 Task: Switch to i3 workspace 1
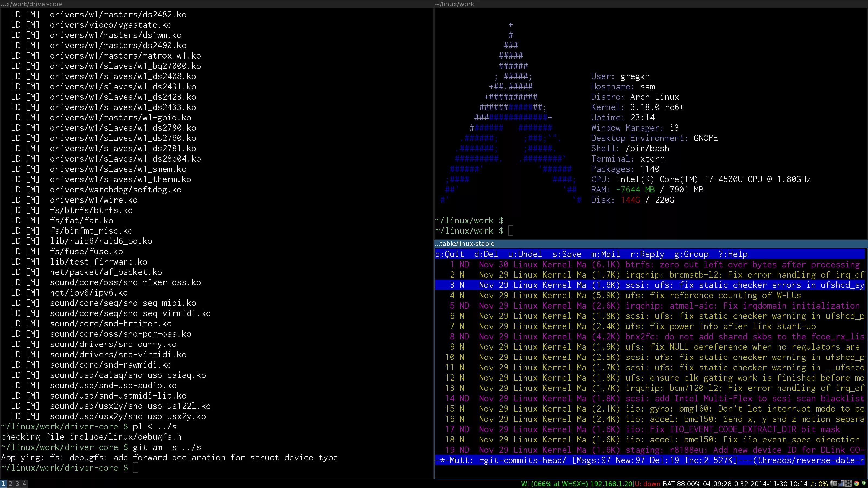point(3,484)
